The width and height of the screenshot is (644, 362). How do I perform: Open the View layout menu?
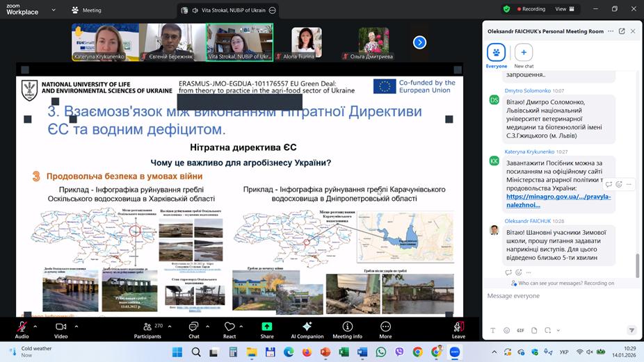click(x=564, y=9)
